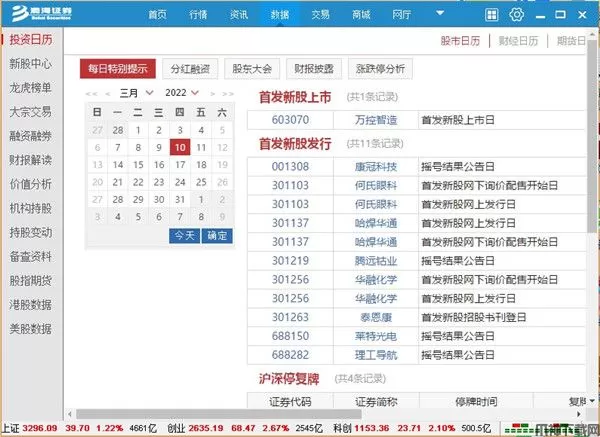Open stock code 603070
600x437 pixels.
pyautogui.click(x=290, y=120)
